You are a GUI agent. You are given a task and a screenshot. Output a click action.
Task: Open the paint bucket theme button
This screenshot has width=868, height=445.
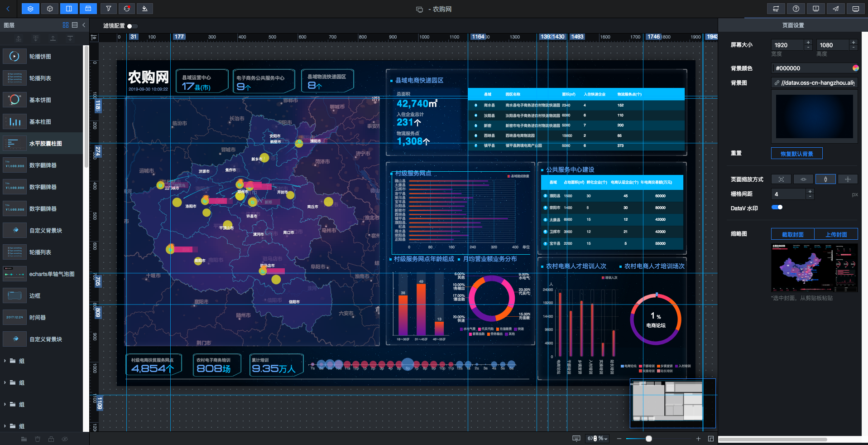(144, 9)
